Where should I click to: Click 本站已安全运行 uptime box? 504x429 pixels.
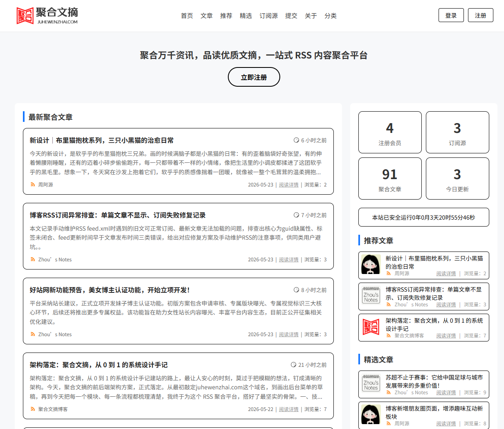[424, 217]
